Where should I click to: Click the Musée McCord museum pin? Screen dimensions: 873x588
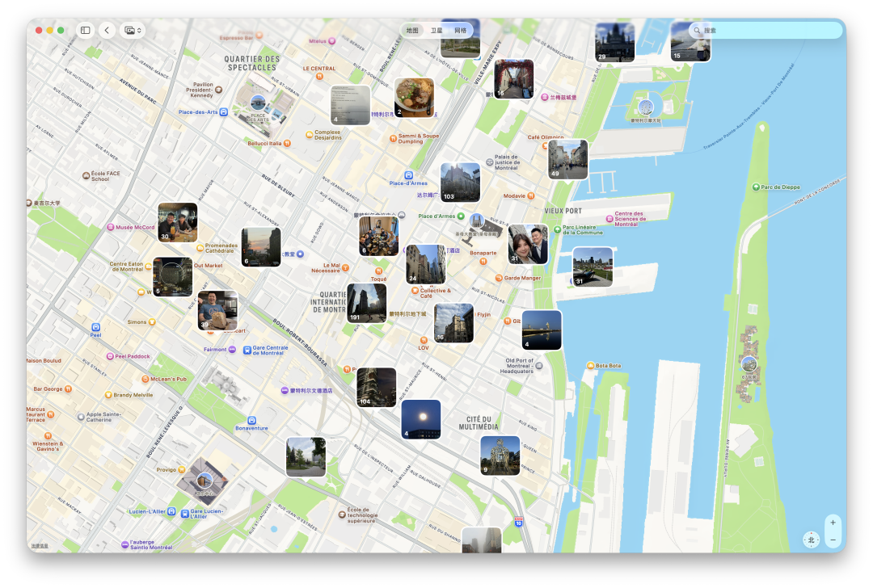pyautogui.click(x=110, y=227)
